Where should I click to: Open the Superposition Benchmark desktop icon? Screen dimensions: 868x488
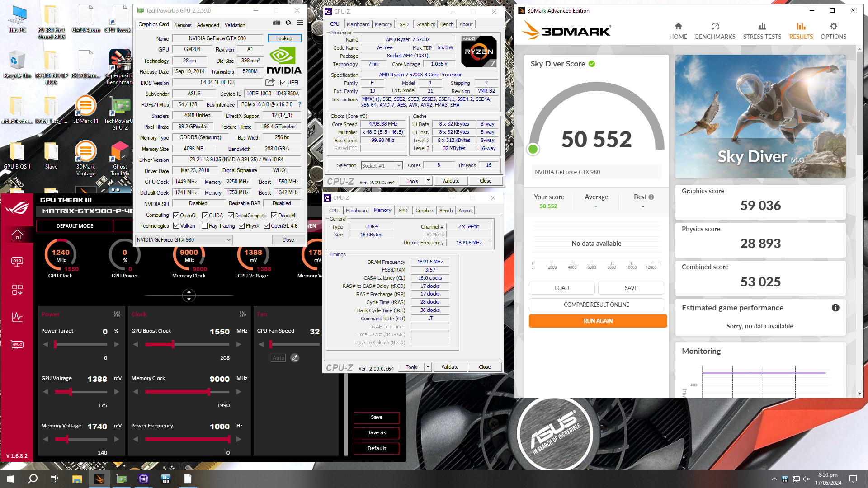[x=120, y=67]
